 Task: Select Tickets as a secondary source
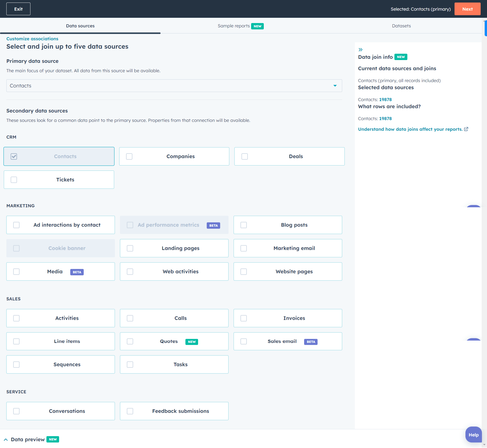click(x=14, y=180)
